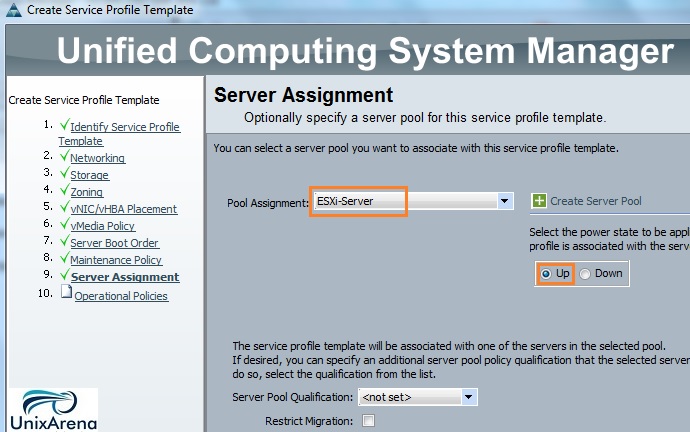Select the Server Assignment step
Image resolution: width=690 pixels, height=432 pixels.
(x=125, y=277)
